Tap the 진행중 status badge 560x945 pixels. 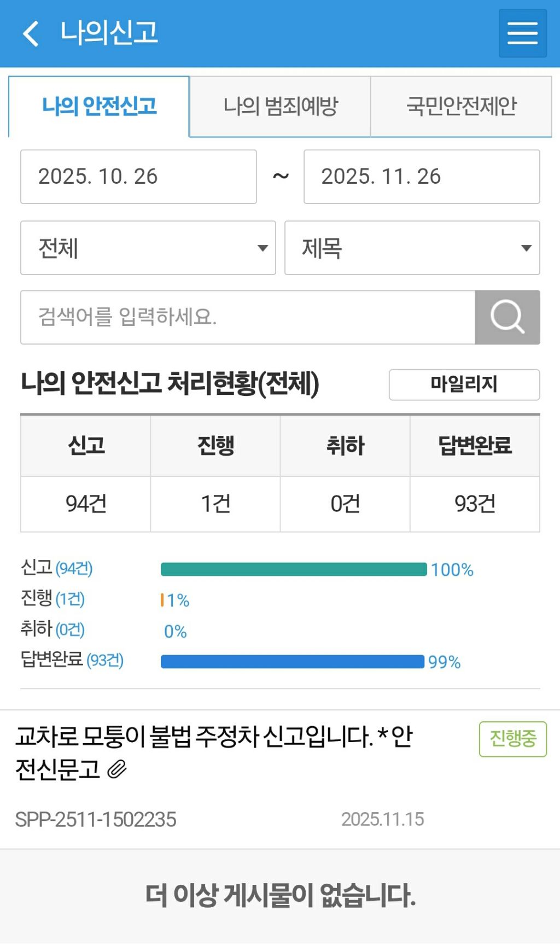point(512,739)
